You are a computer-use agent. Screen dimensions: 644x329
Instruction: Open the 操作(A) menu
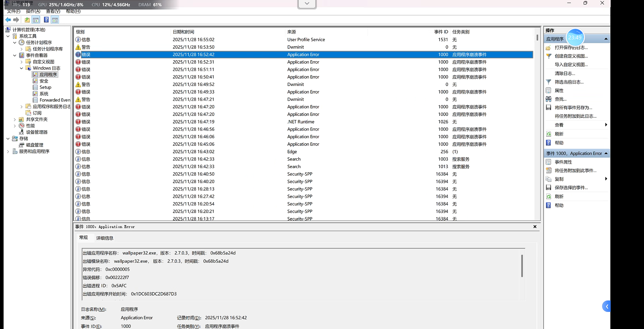pos(33,11)
